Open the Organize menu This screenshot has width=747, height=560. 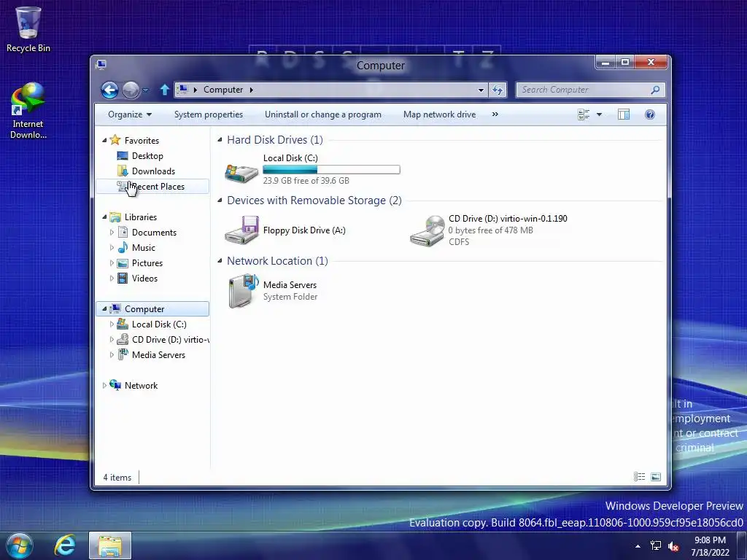click(130, 114)
